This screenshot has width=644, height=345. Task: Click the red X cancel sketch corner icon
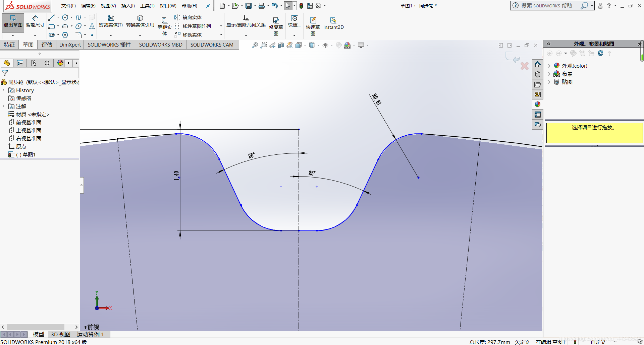pyautogui.click(x=525, y=66)
